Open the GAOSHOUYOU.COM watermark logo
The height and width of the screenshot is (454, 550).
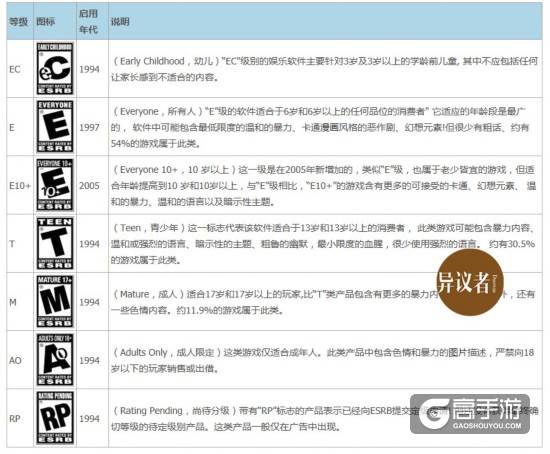tap(470, 414)
